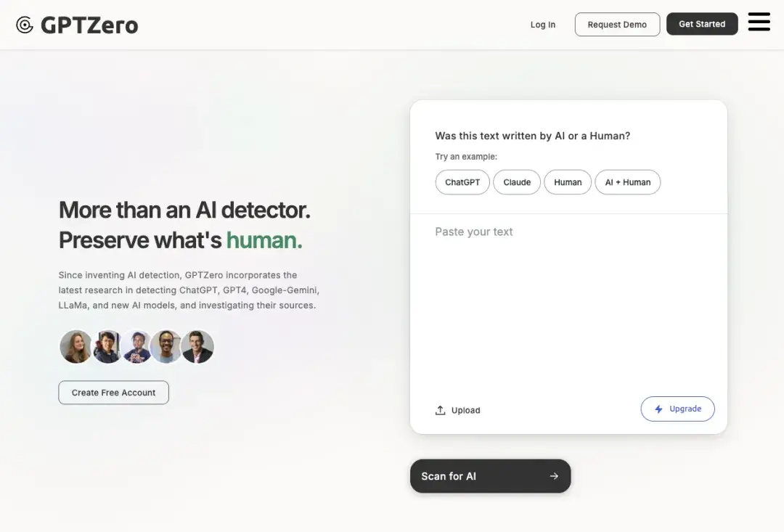Click the lightning bolt icon in Upgrade
Screen dimensions: 784x532
click(x=659, y=409)
